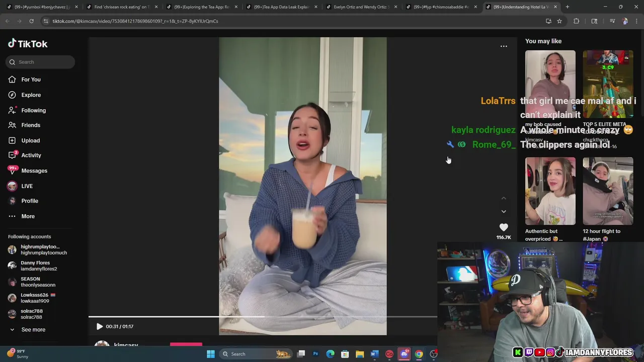Go to the For You feed
Screen dimensions: 644x362
point(31,79)
